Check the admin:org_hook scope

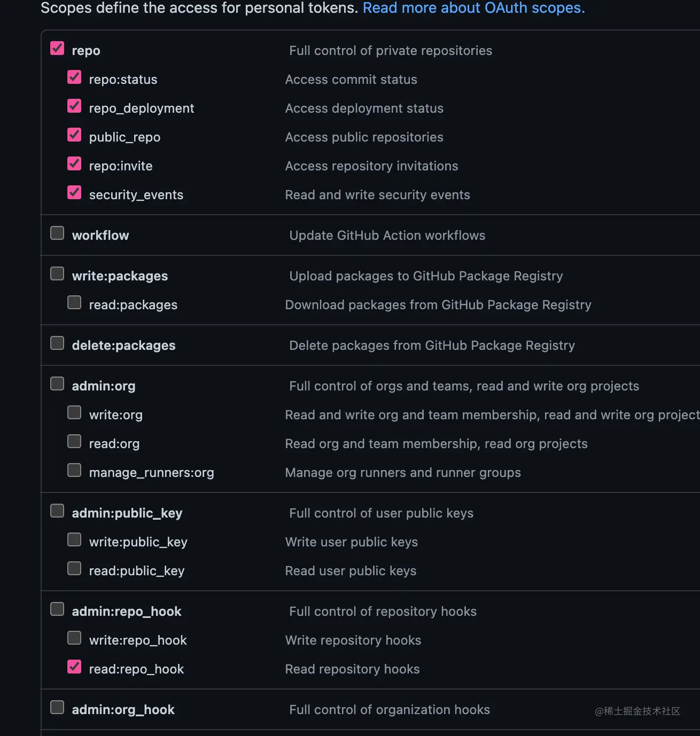57,708
